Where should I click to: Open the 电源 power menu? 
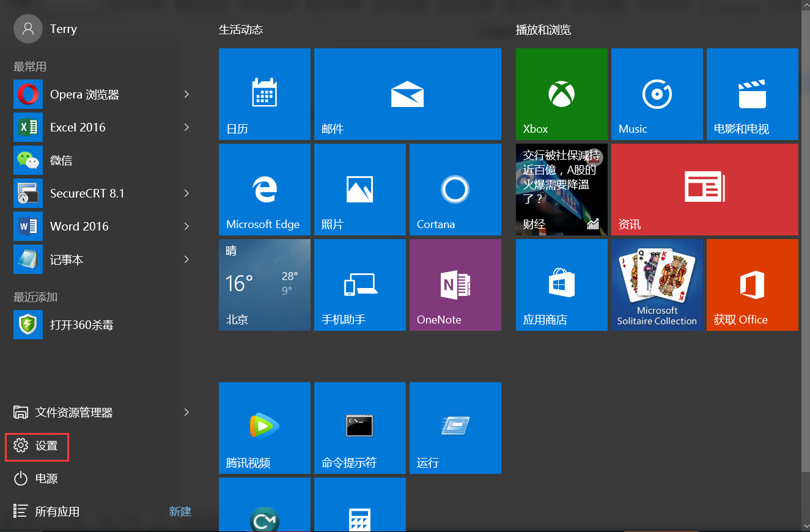(37, 479)
